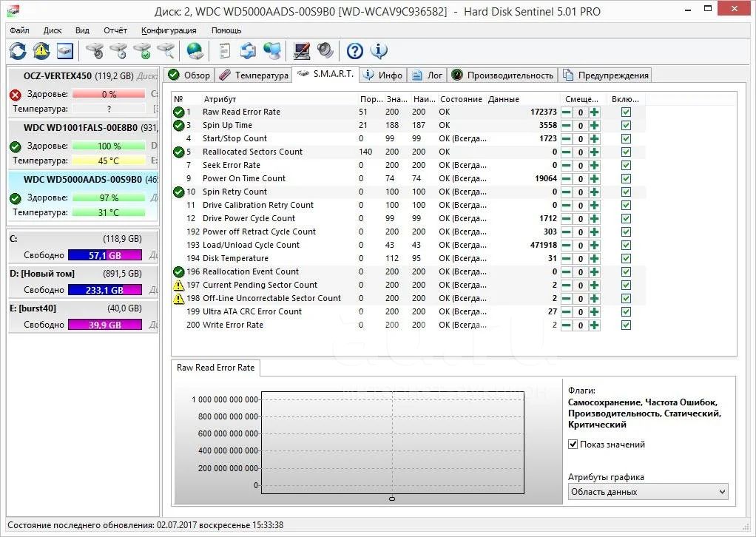This screenshot has height=537, width=756.
Task: Toggle the Ultra ATA CRC Error Count checkbox
Action: pyautogui.click(x=626, y=312)
